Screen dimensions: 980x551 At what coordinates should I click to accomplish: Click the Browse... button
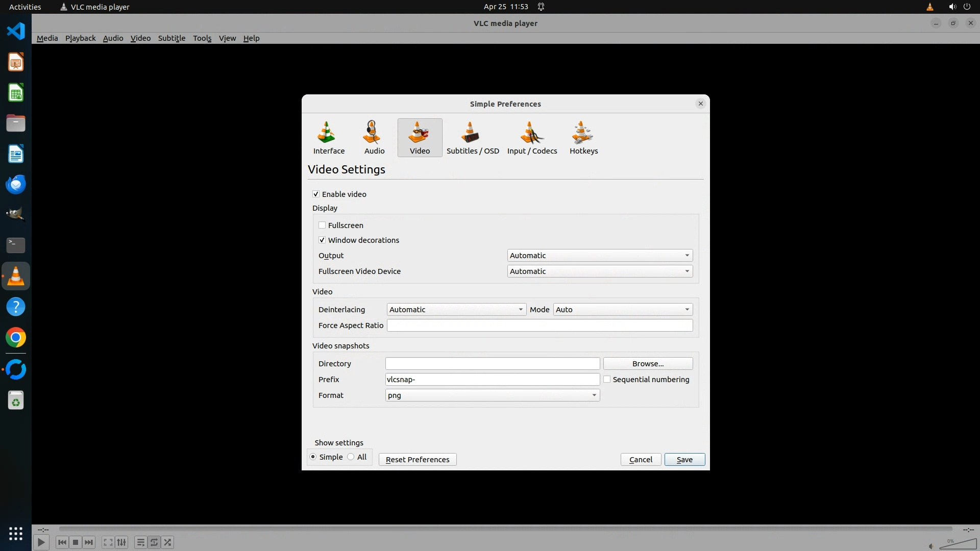(648, 363)
